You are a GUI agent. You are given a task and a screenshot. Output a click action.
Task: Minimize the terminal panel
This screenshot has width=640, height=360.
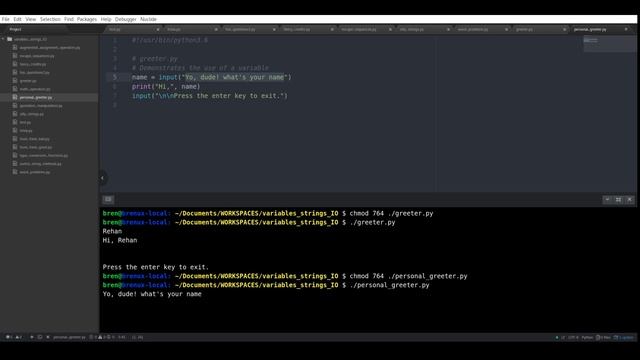(607, 199)
